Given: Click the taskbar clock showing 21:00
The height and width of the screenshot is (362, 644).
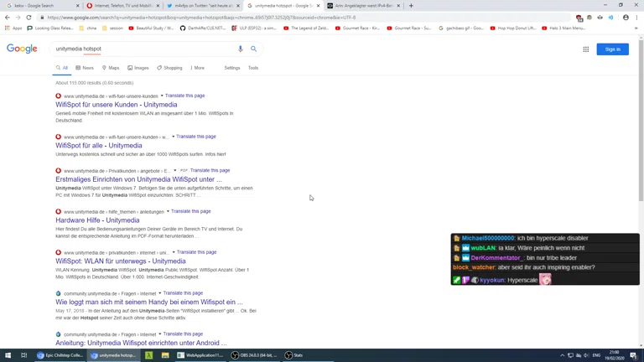Looking at the screenshot, I should tap(614, 355).
